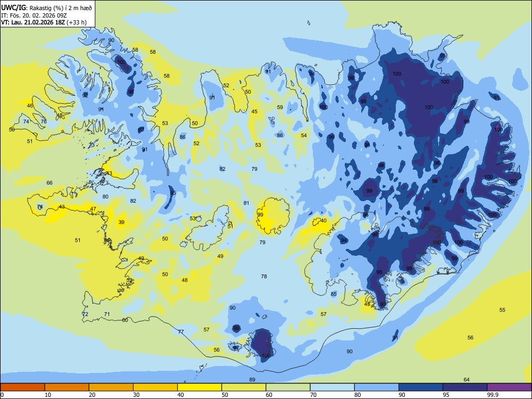Click the humidity value '55' on the map
532x399 pixels.
point(502,310)
